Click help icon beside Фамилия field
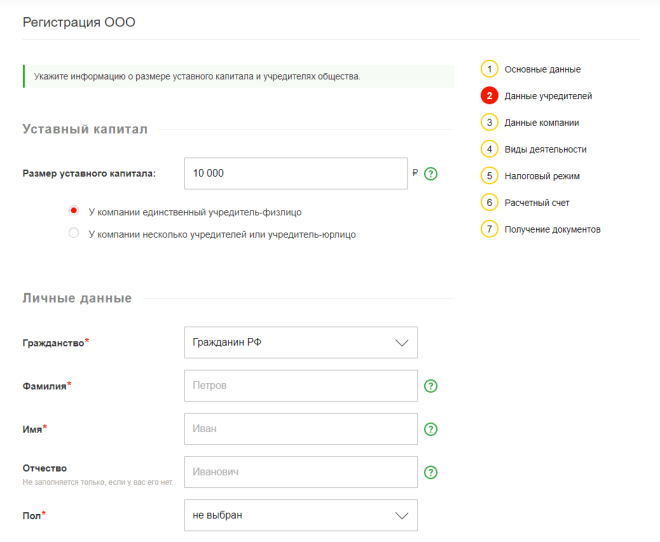 [431, 386]
